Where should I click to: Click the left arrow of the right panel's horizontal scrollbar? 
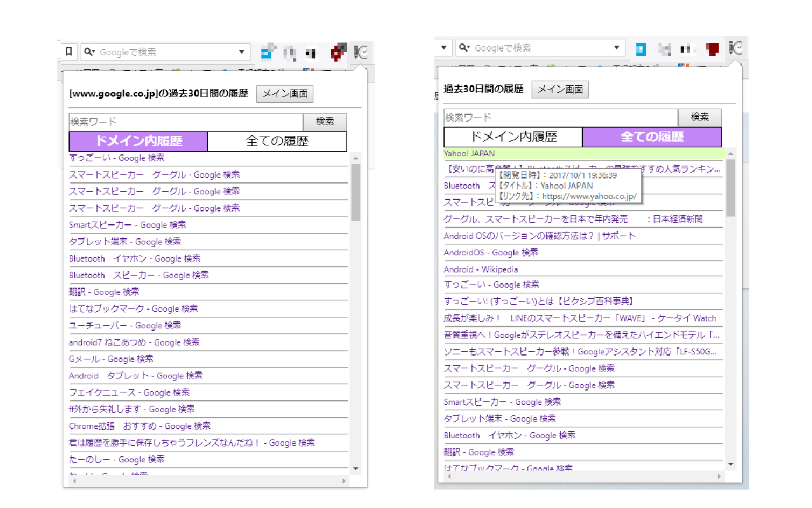[449, 477]
